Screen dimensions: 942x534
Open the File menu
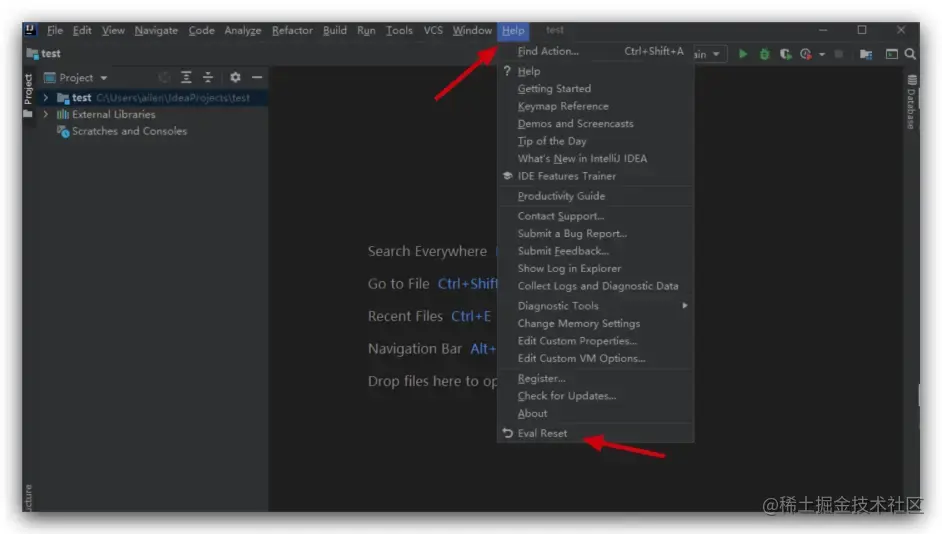click(x=55, y=30)
